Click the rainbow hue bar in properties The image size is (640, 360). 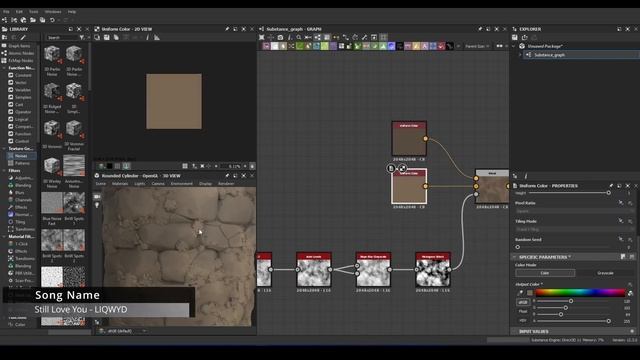580,292
